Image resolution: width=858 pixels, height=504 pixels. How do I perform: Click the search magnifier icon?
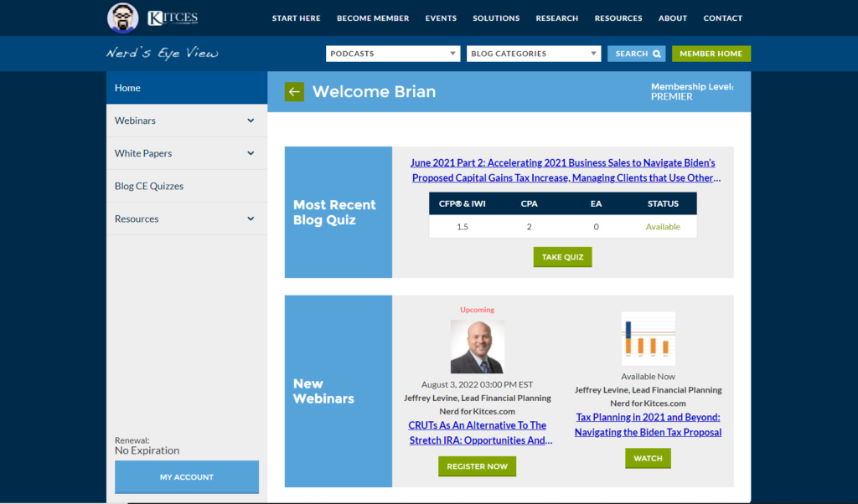657,54
